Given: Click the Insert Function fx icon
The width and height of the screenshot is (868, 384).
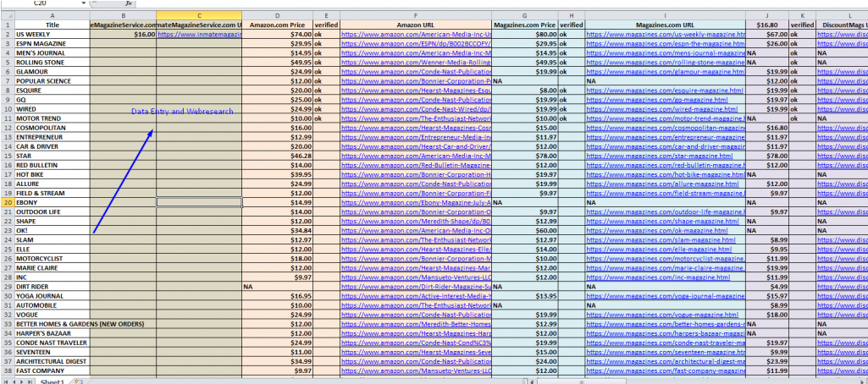Looking at the screenshot, I should pyautogui.click(x=128, y=3).
